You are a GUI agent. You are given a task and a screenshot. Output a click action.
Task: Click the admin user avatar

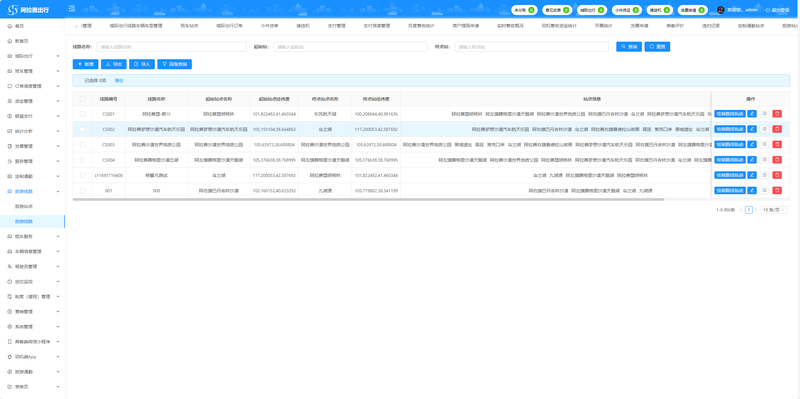click(x=720, y=10)
